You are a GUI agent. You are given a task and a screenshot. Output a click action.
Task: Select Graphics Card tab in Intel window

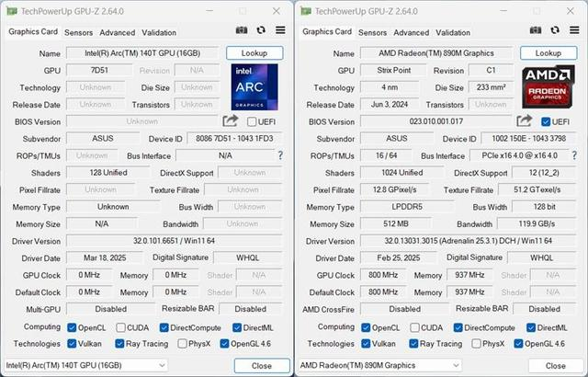pos(33,32)
